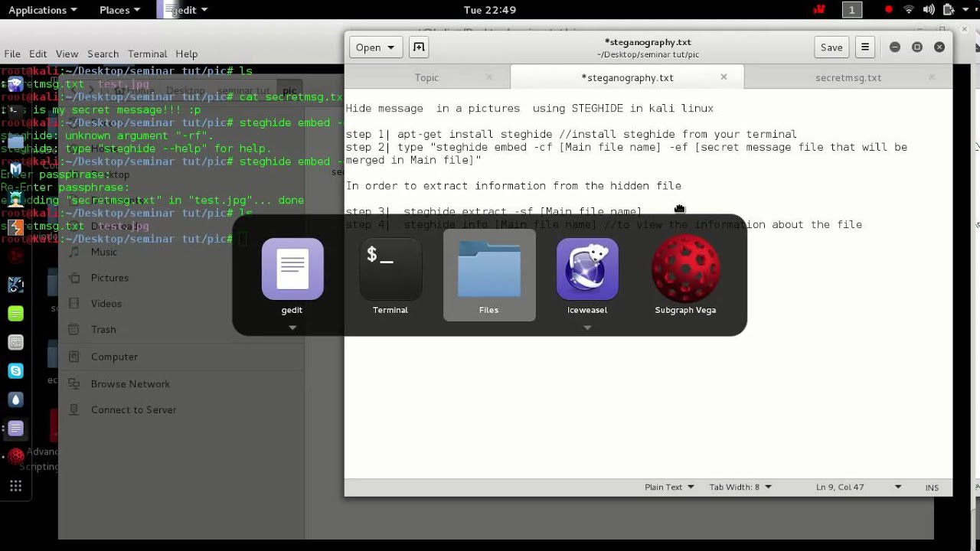Click the 'step 1| apt-get install steghide' line
The height and width of the screenshot is (551, 980).
(571, 135)
